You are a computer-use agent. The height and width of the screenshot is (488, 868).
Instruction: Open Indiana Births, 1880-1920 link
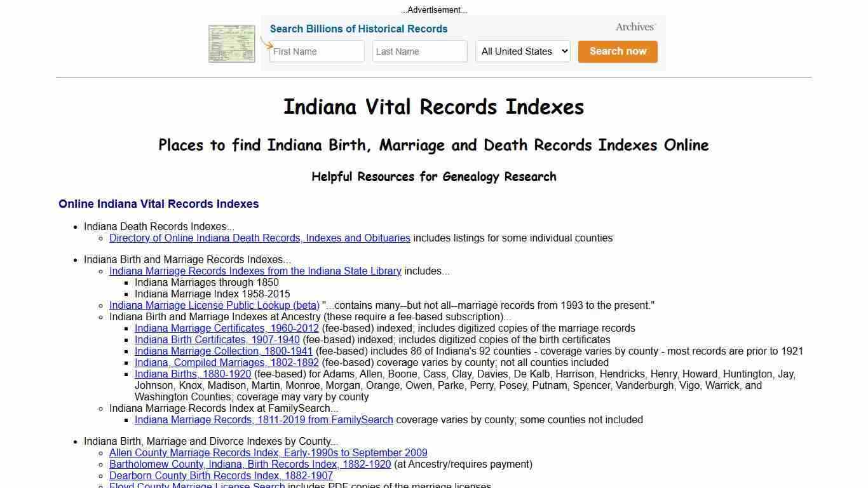(193, 374)
